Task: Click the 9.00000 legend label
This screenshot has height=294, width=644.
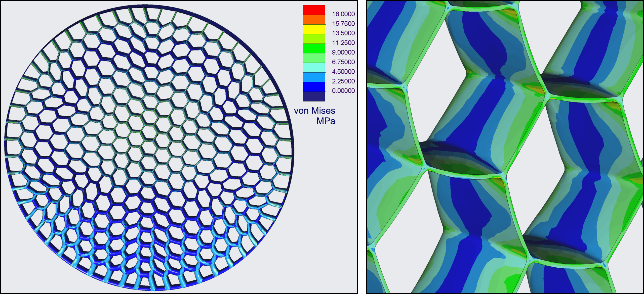Action: click(x=343, y=52)
